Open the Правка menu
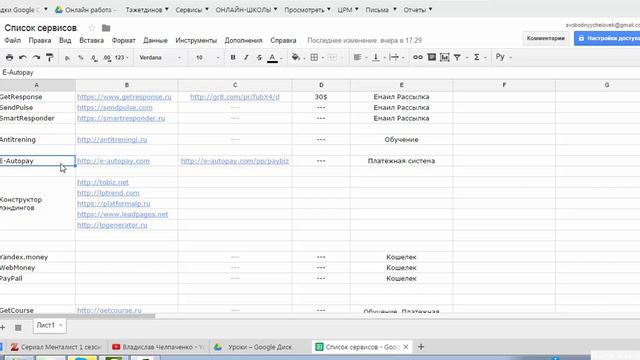The height and width of the screenshot is (360, 640). pyautogui.click(x=40, y=40)
